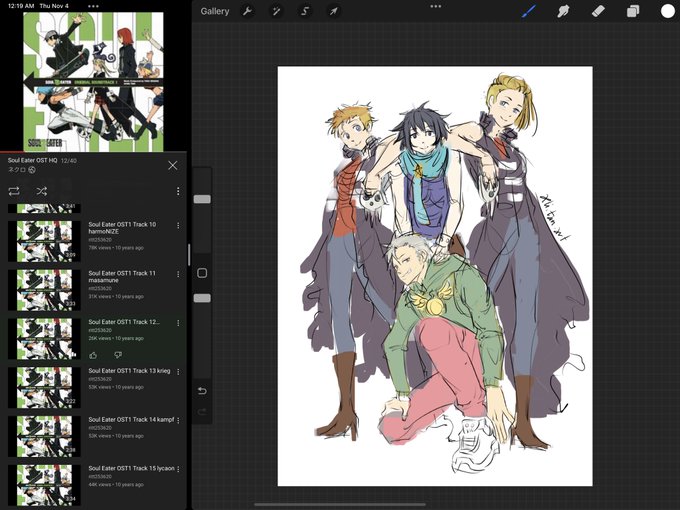Open the Actions wrench menu

(247, 11)
